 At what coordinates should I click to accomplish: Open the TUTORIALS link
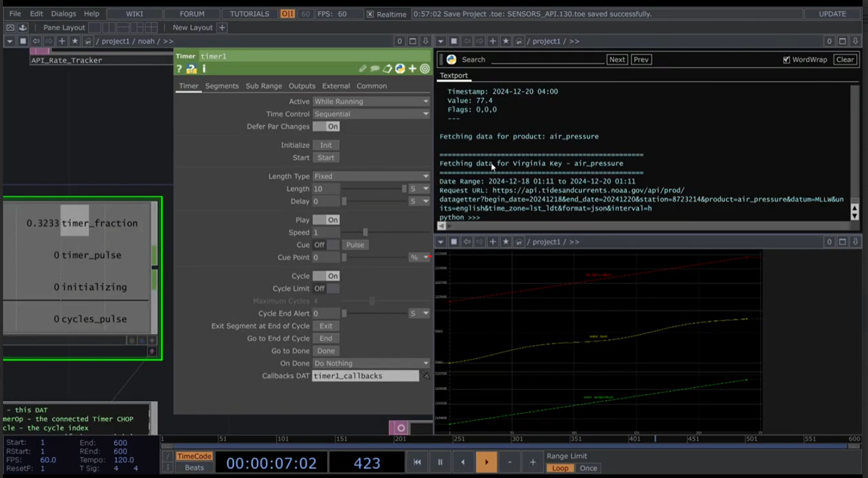(249, 13)
